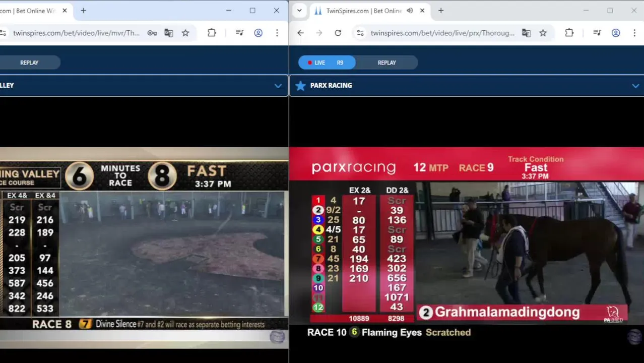Open extensions menu in right window
The width and height of the screenshot is (644, 363).
click(x=569, y=33)
